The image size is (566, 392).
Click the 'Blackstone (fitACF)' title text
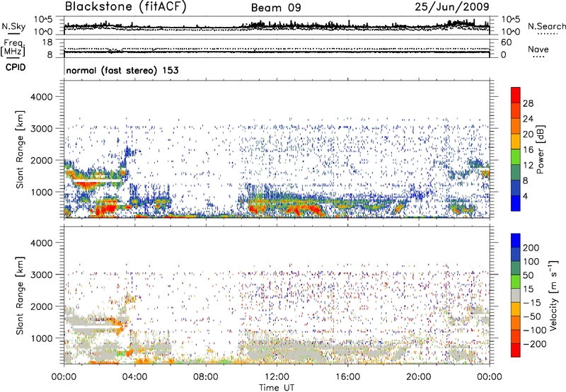click(x=126, y=6)
